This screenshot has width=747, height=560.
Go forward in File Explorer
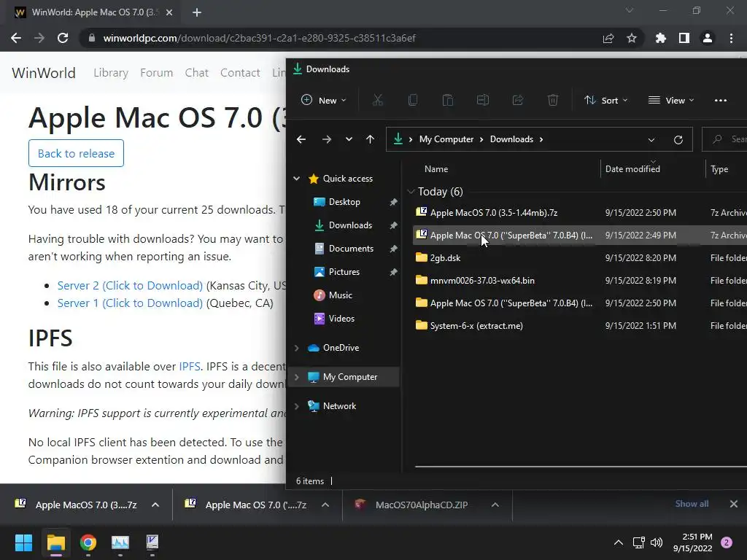click(326, 139)
